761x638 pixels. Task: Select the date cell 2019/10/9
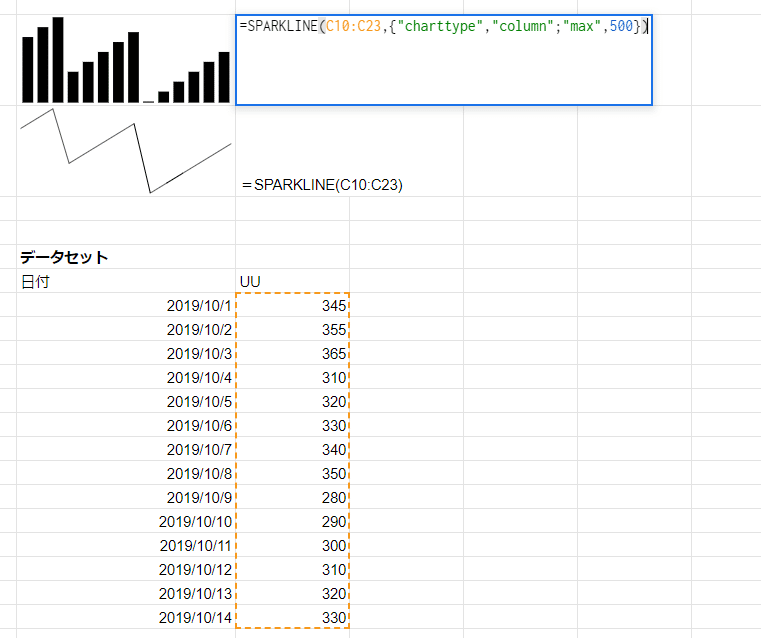(126, 497)
